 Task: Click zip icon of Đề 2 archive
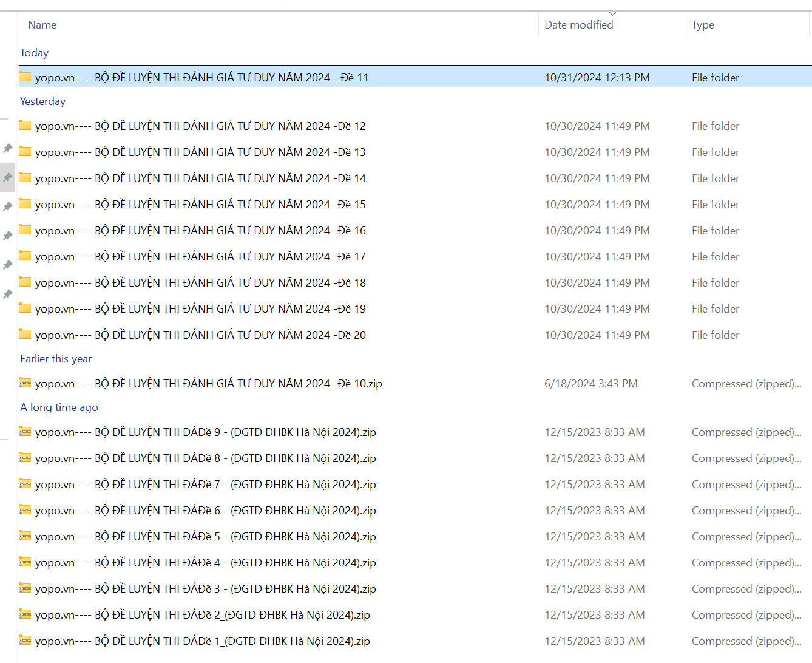(x=25, y=614)
